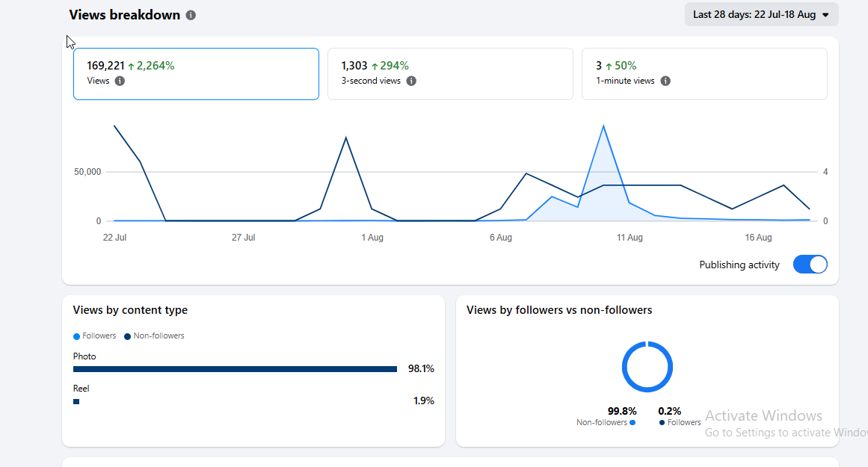Click info icon beside 1-minute views
The width and height of the screenshot is (868, 467).
pyautogui.click(x=665, y=81)
